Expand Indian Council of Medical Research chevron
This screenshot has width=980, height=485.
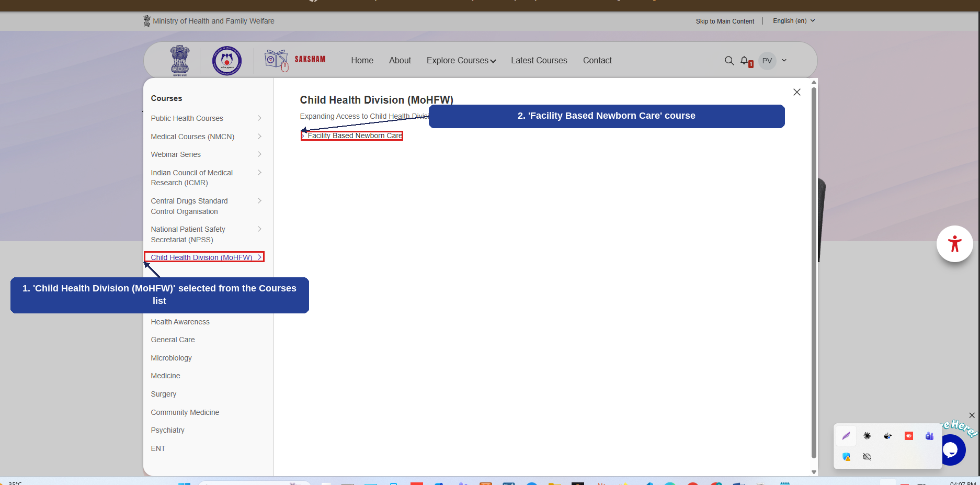pyautogui.click(x=259, y=173)
